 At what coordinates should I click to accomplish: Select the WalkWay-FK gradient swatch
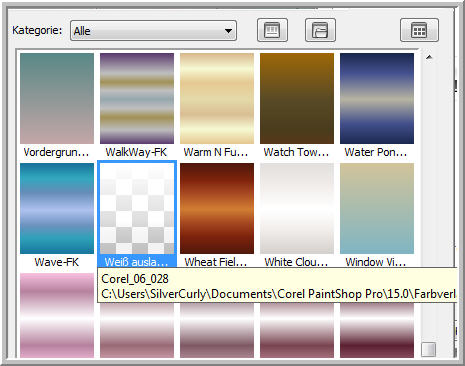click(x=137, y=98)
